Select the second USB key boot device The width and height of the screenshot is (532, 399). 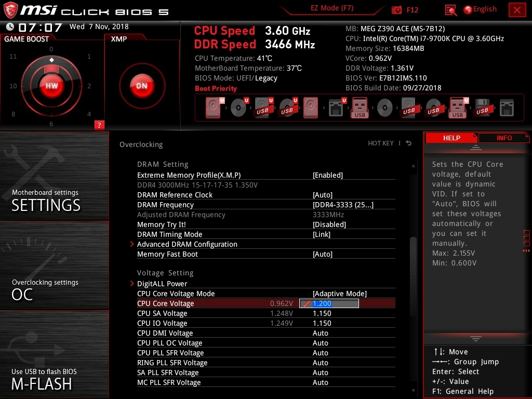(458, 108)
